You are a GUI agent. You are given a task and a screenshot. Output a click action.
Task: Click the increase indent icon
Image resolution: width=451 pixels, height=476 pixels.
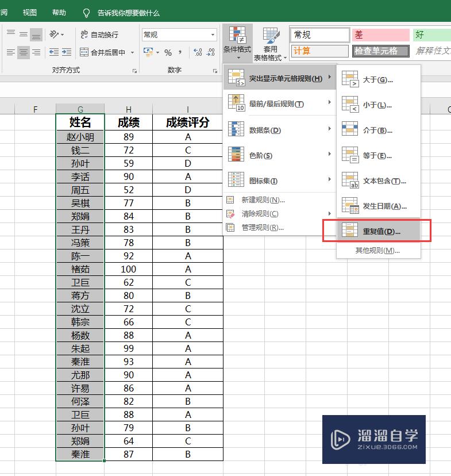pos(67,52)
